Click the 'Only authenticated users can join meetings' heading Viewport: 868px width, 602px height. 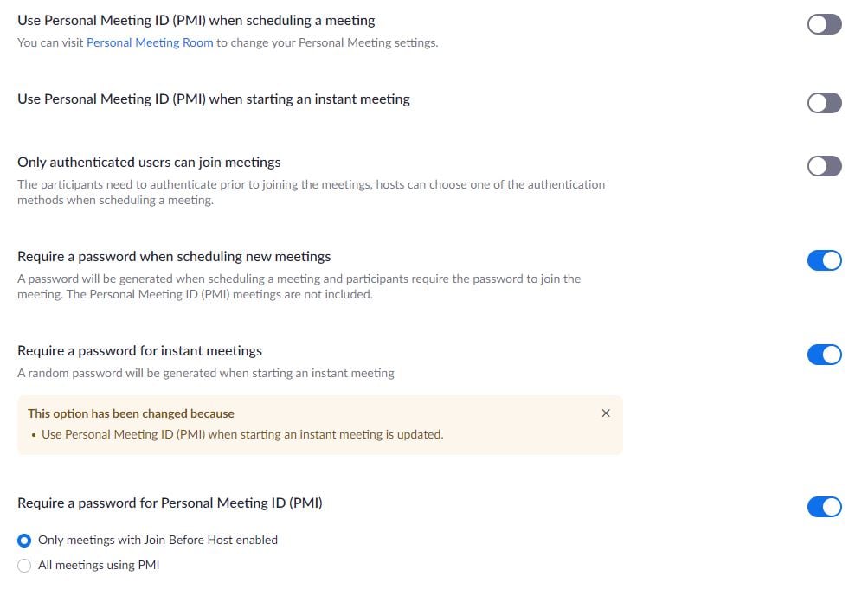149,162
